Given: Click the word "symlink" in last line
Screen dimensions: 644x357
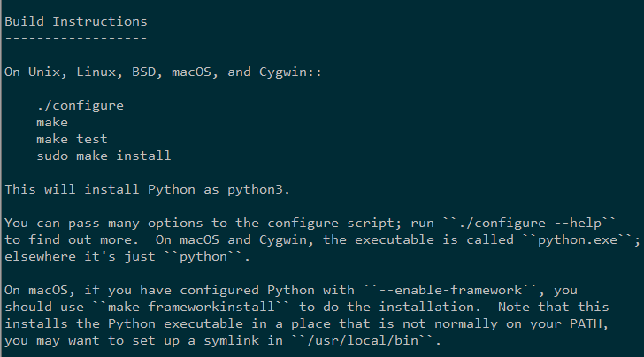Looking at the screenshot, I should coord(231,340).
